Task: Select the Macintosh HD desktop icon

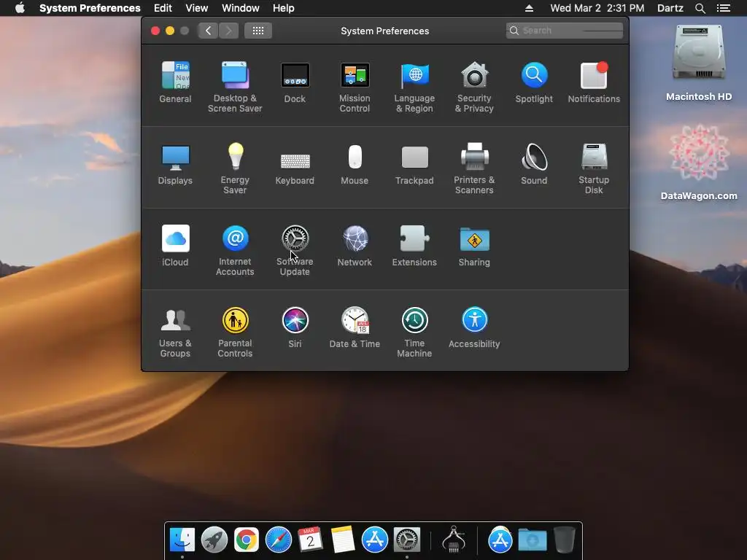Action: click(699, 63)
